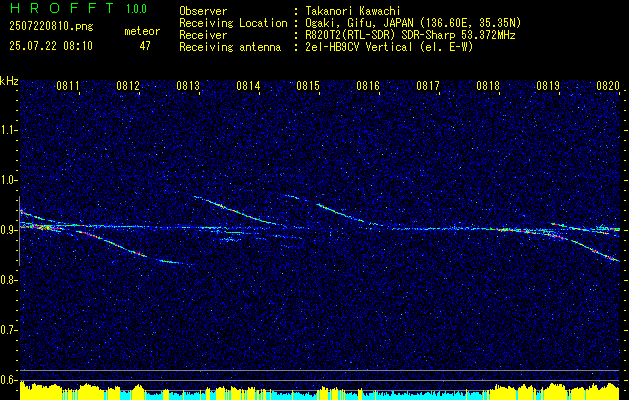Image resolution: width=629 pixels, height=400 pixels.
Task: Click the 0.6 kHz frequency axis label
Action: click(8, 380)
